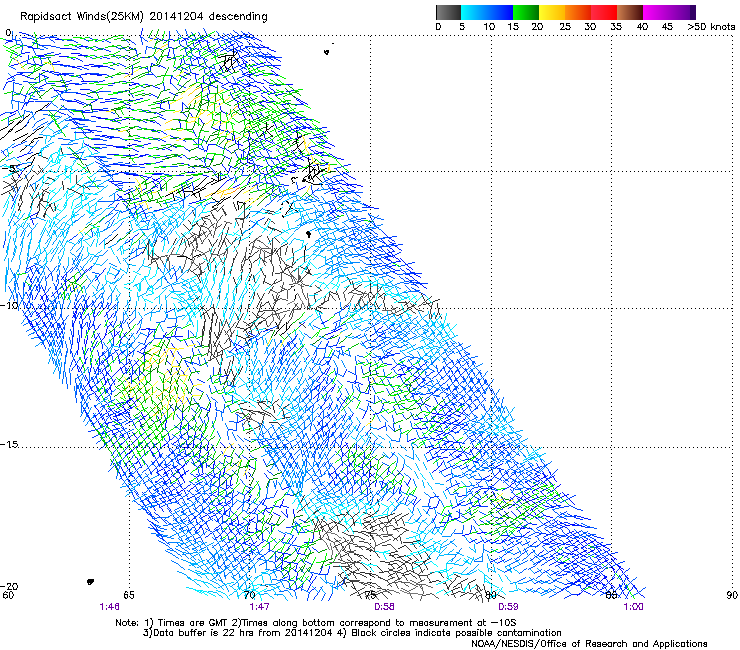
Task: Click the '0' latitude label at map top-left
Action: [x=8, y=33]
